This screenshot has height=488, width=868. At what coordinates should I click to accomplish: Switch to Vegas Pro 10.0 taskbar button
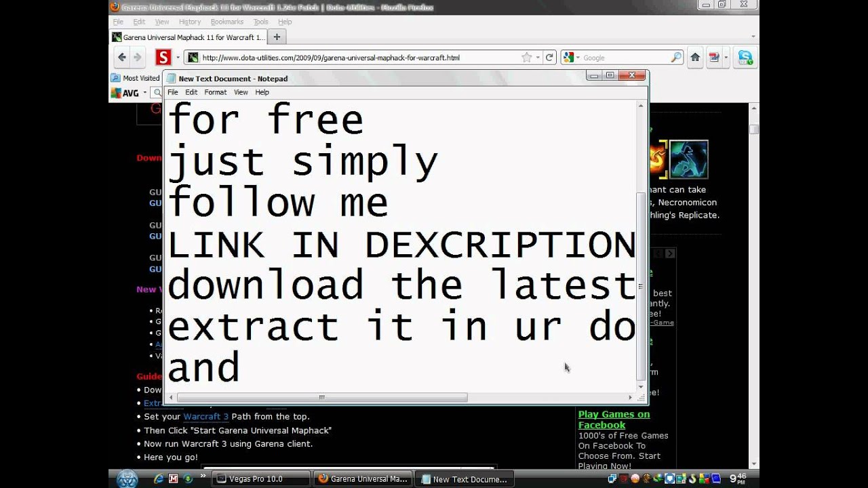(x=261, y=479)
